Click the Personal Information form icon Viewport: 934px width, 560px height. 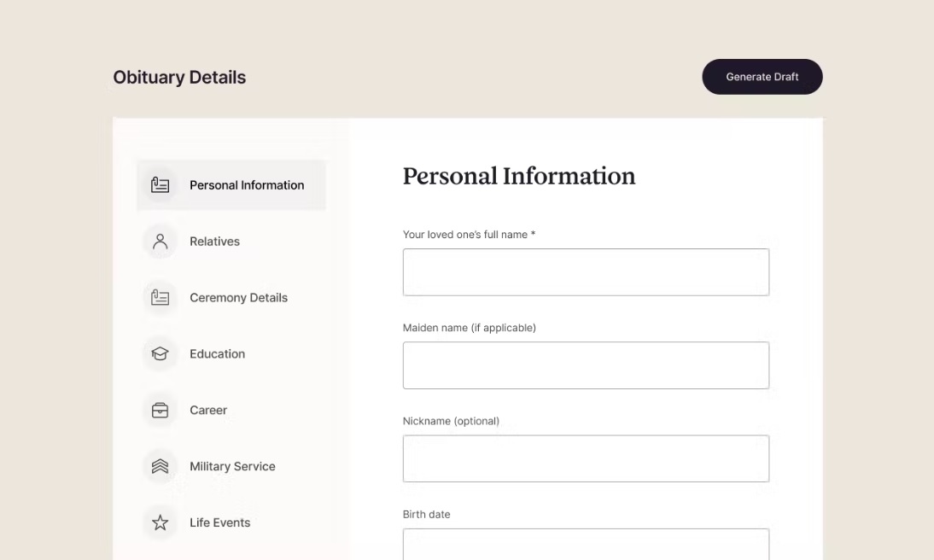click(160, 185)
